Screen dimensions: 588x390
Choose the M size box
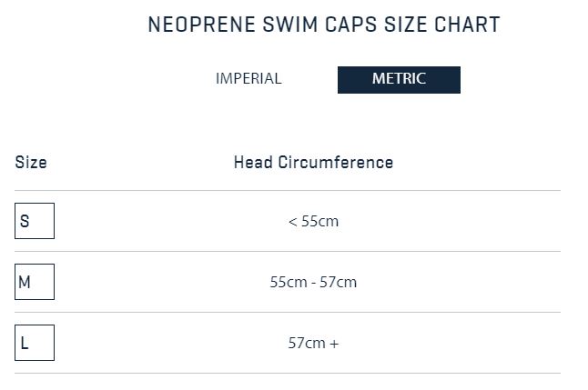(x=35, y=282)
